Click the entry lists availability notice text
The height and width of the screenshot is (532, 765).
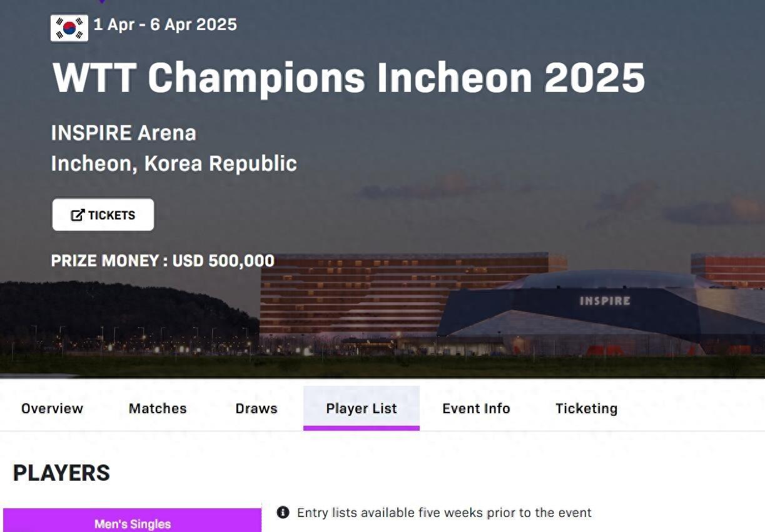point(443,513)
